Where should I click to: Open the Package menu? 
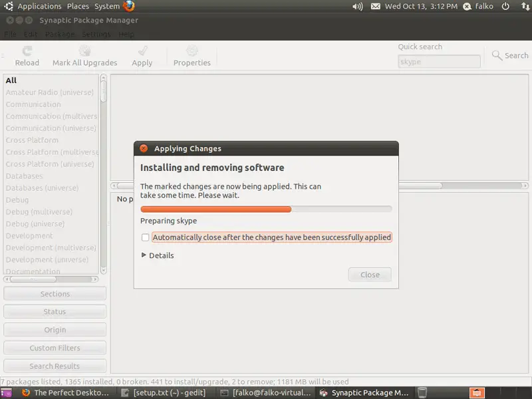(x=60, y=35)
